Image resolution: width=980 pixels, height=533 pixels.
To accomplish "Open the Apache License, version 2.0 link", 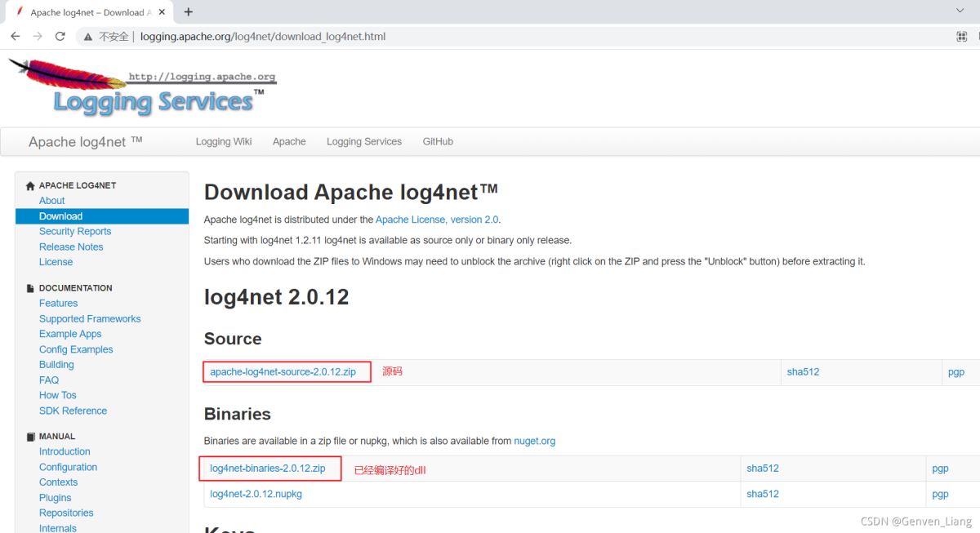I will [437, 220].
